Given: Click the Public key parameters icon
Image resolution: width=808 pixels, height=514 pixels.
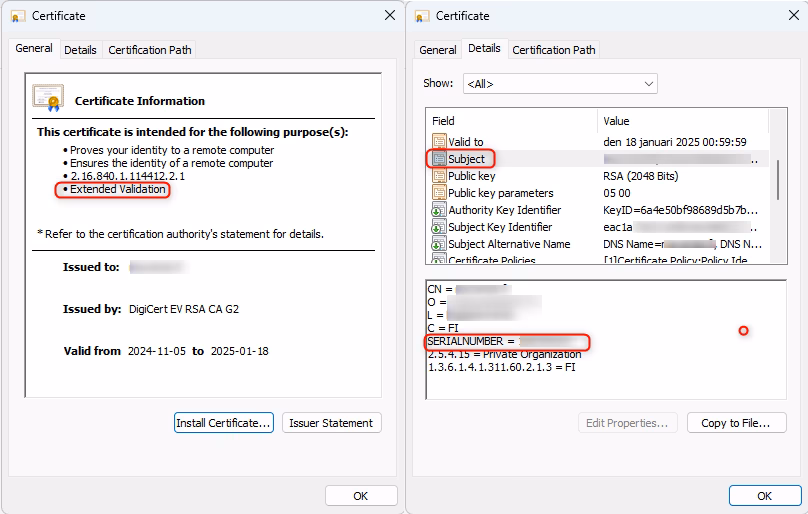Looking at the screenshot, I should (x=439, y=193).
